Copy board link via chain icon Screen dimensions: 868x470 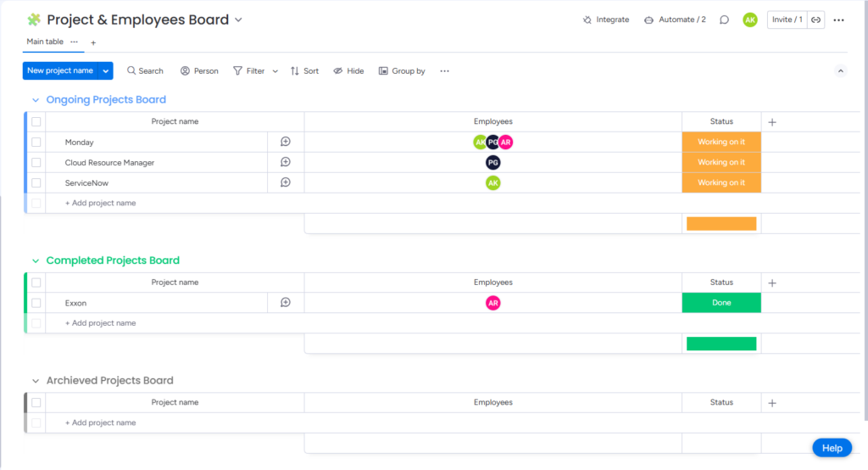pyautogui.click(x=815, y=20)
